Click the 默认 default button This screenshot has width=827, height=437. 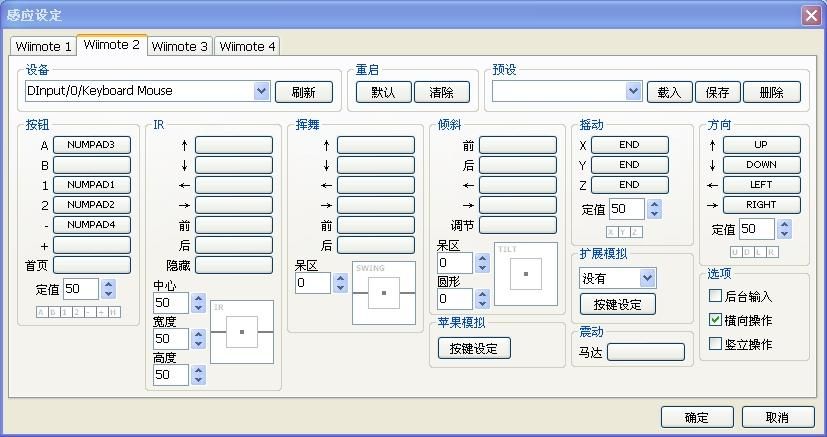(x=383, y=92)
